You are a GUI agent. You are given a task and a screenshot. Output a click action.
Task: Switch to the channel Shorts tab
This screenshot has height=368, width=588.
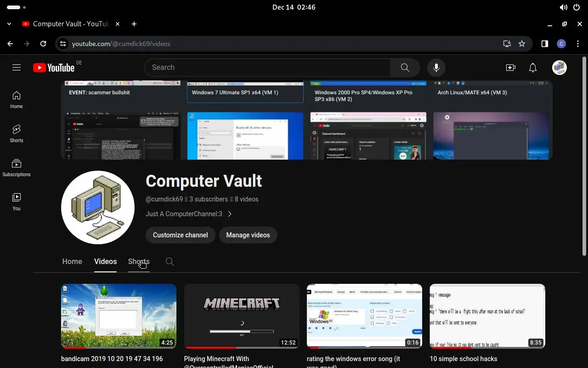click(139, 261)
